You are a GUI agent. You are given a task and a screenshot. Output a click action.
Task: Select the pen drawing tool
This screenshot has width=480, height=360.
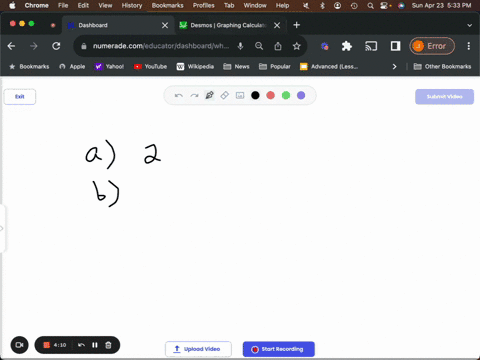pyautogui.click(x=209, y=95)
